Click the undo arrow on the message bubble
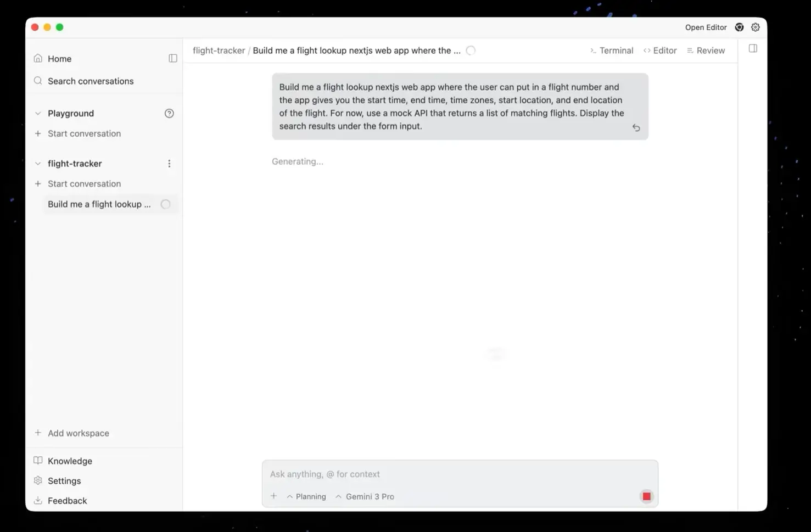811x532 pixels. pyautogui.click(x=636, y=127)
